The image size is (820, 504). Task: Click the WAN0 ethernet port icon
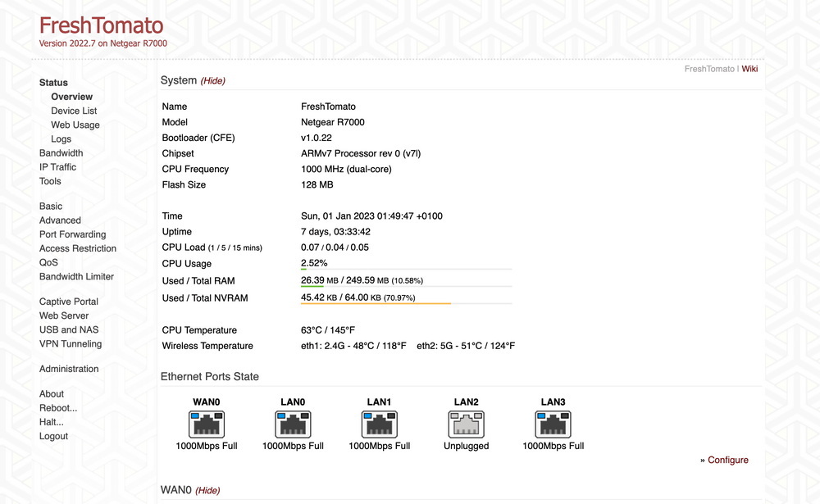207,424
